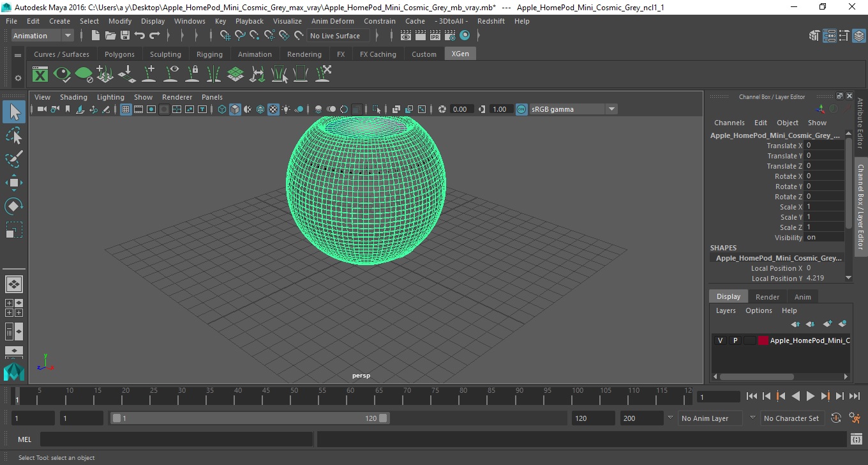Toggle viewport grid display
The width and height of the screenshot is (868, 465).
coord(126,109)
